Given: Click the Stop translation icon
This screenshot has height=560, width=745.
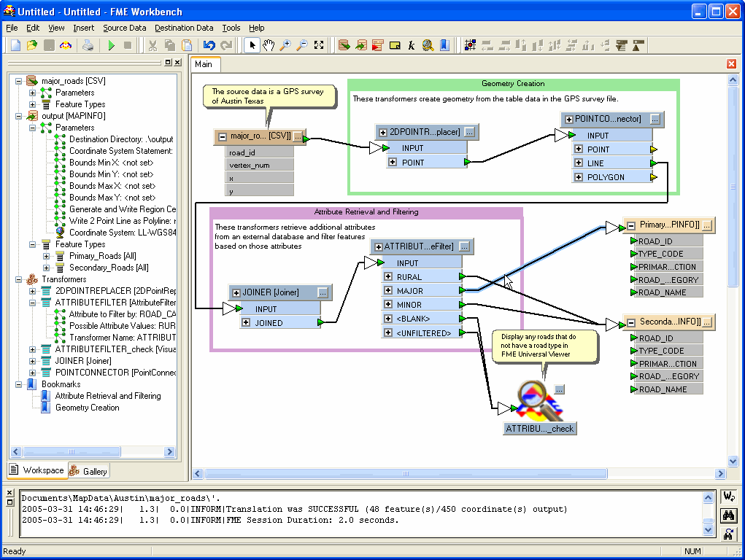Looking at the screenshot, I should [x=128, y=44].
